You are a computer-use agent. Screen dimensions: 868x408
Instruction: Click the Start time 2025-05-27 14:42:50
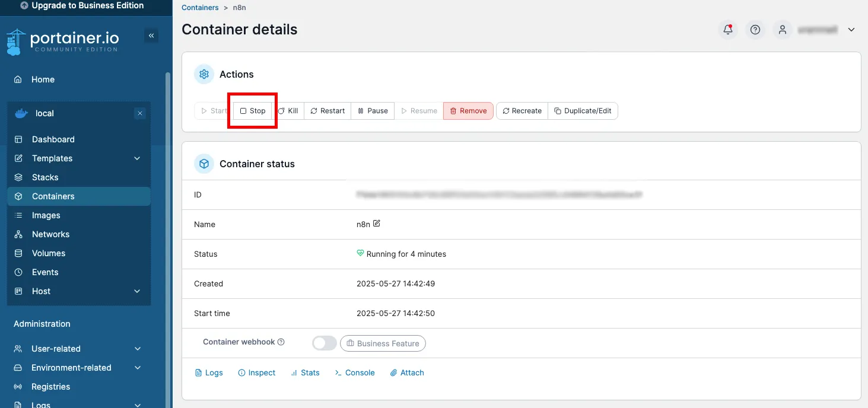tap(396, 313)
